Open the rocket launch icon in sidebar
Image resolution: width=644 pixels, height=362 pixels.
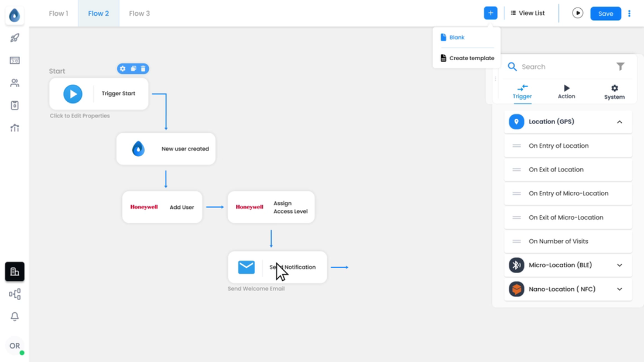point(15,38)
